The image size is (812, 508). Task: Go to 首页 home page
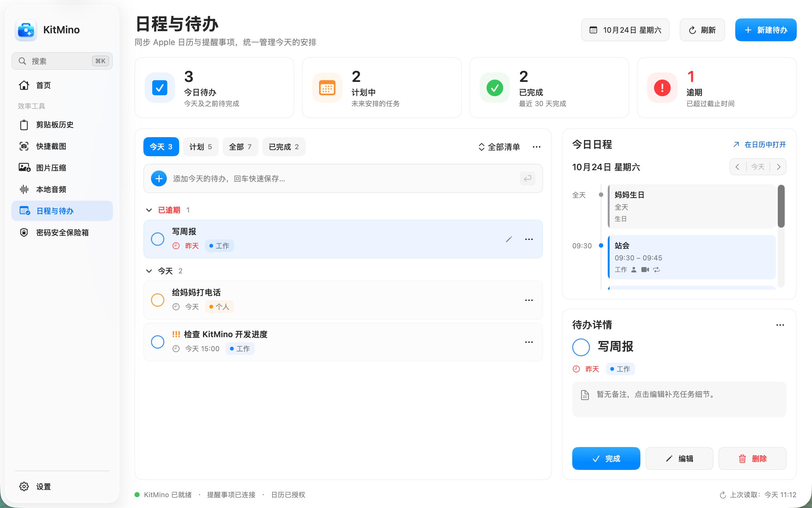(62, 85)
